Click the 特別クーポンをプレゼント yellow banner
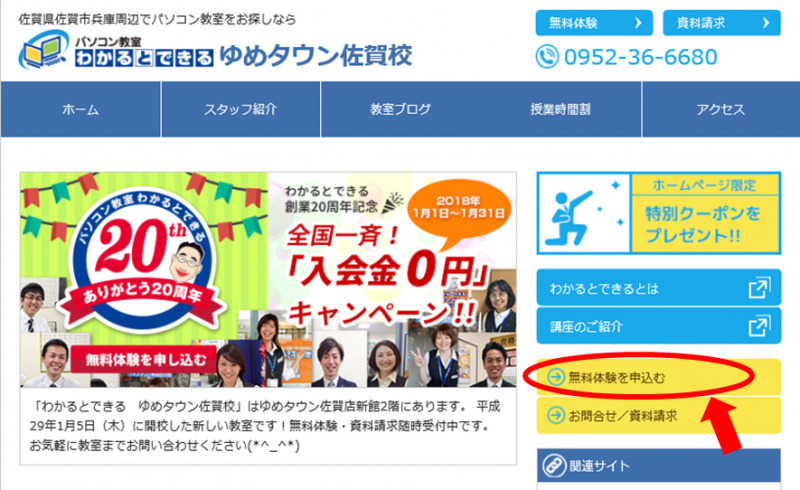 click(x=659, y=213)
